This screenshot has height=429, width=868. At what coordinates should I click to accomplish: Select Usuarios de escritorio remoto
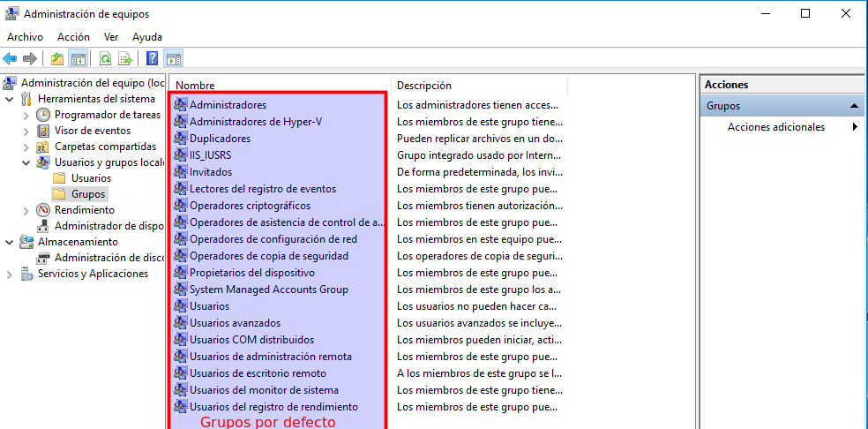pyautogui.click(x=258, y=373)
